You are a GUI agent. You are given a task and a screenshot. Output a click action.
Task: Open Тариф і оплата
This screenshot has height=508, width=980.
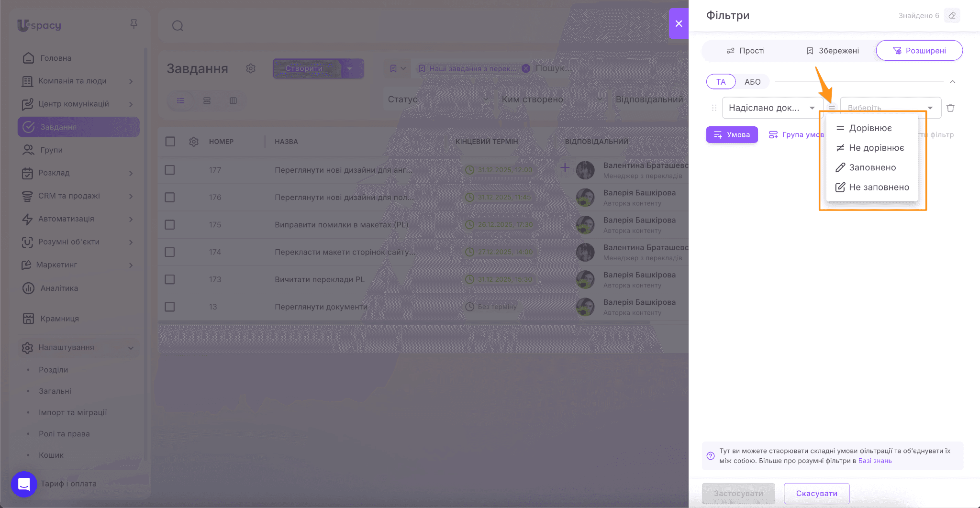pos(68,484)
